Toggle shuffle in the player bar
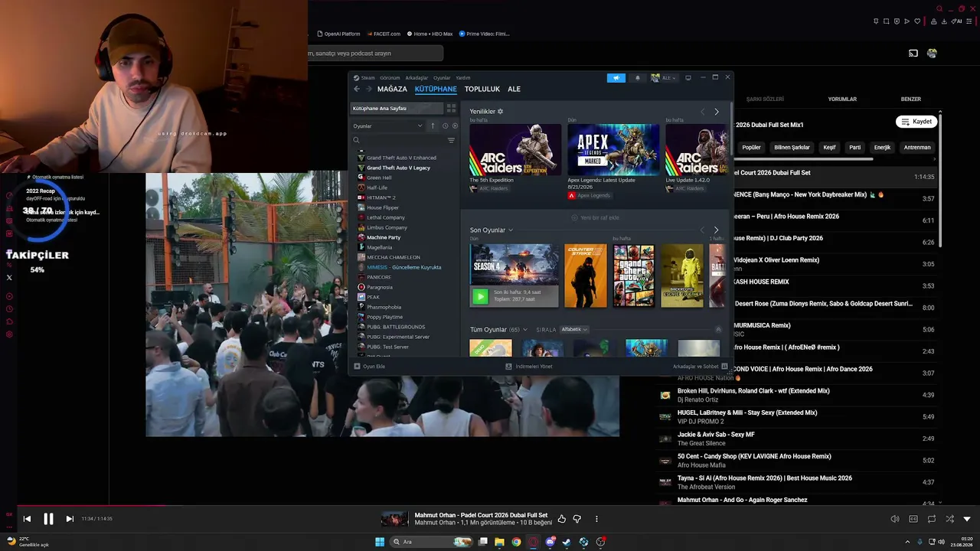980x551 pixels. click(950, 519)
